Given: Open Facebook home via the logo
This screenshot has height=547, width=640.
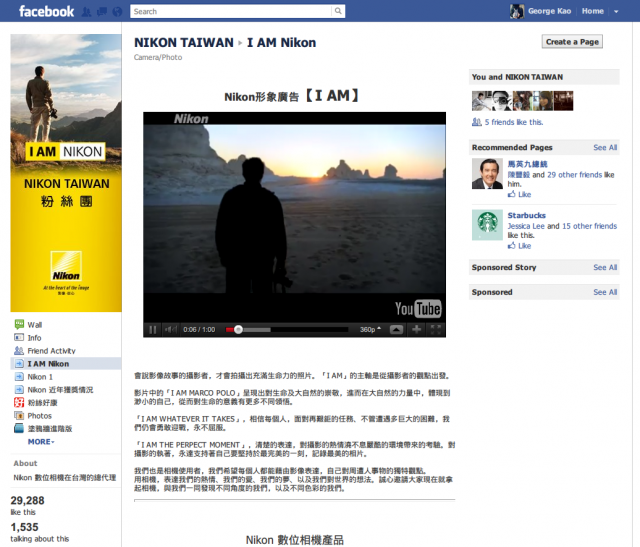Looking at the screenshot, I should [47, 11].
